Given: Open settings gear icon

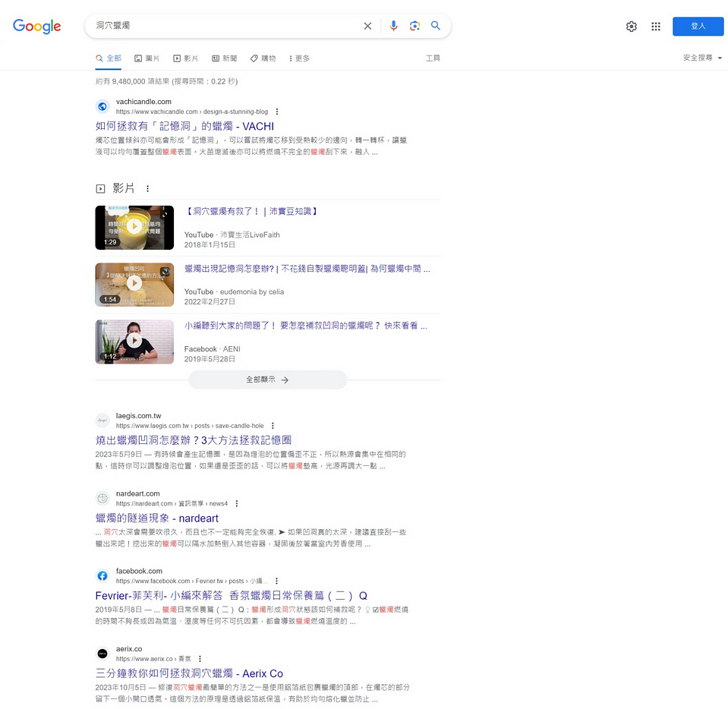Looking at the screenshot, I should (631, 27).
